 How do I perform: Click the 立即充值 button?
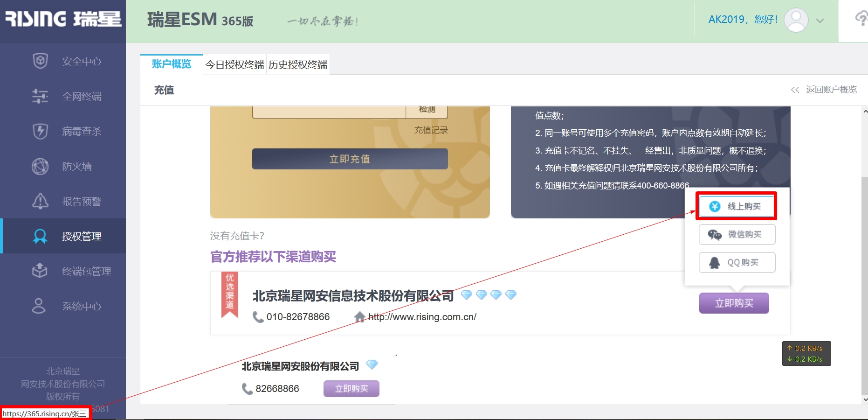pyautogui.click(x=350, y=159)
